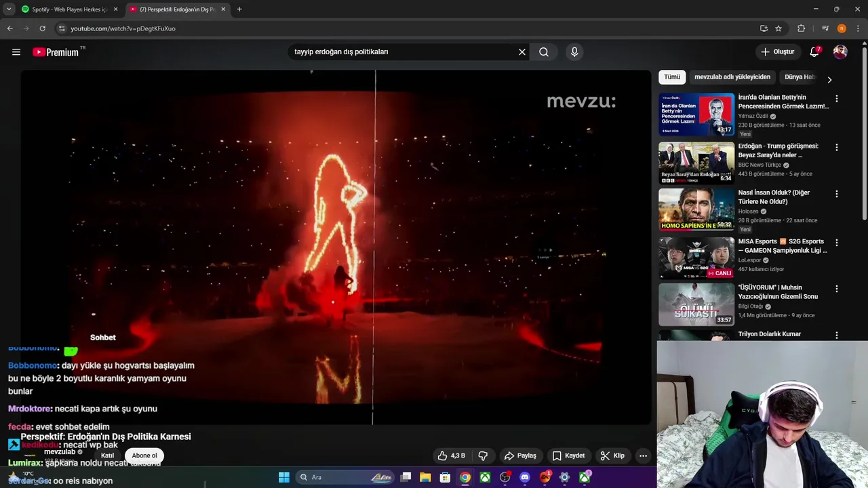Select mevzulab adlı yükleyiciden chip
Viewport: 868px width, 488px height.
point(732,77)
